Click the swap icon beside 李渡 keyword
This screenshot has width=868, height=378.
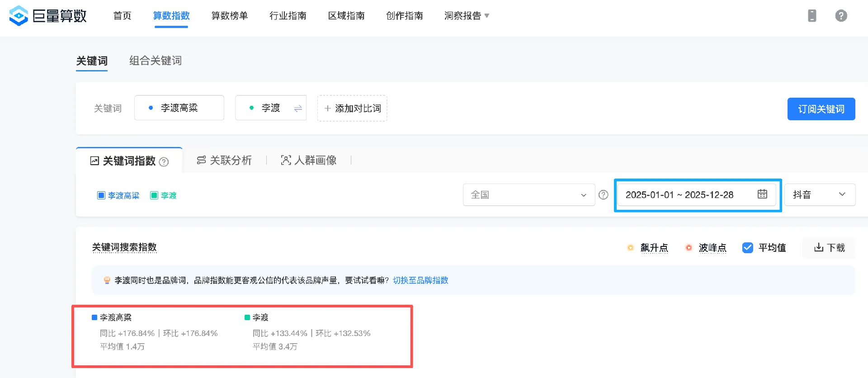[x=298, y=109]
